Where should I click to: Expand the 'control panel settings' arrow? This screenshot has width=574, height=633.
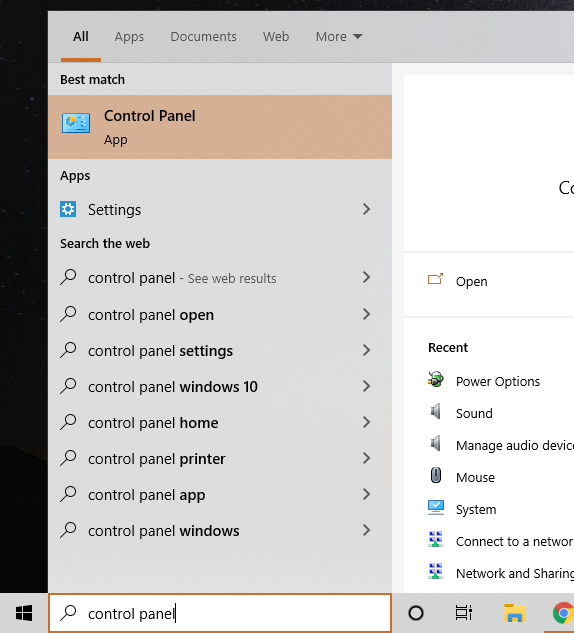366,350
